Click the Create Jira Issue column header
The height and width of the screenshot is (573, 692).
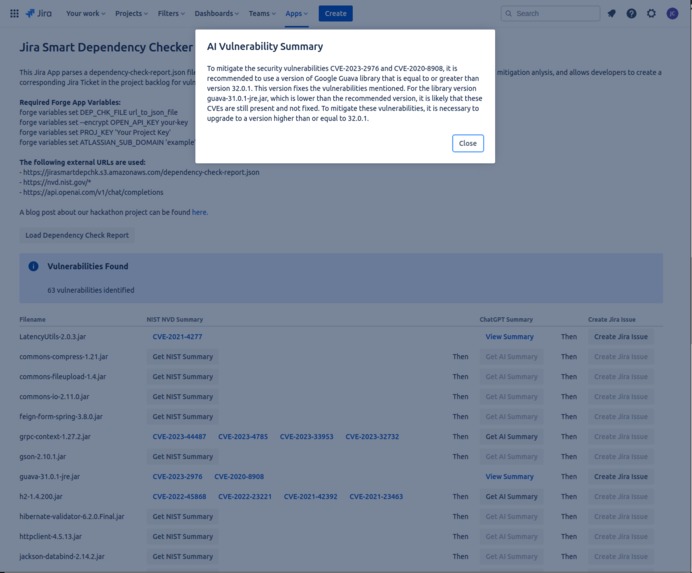click(x=612, y=320)
